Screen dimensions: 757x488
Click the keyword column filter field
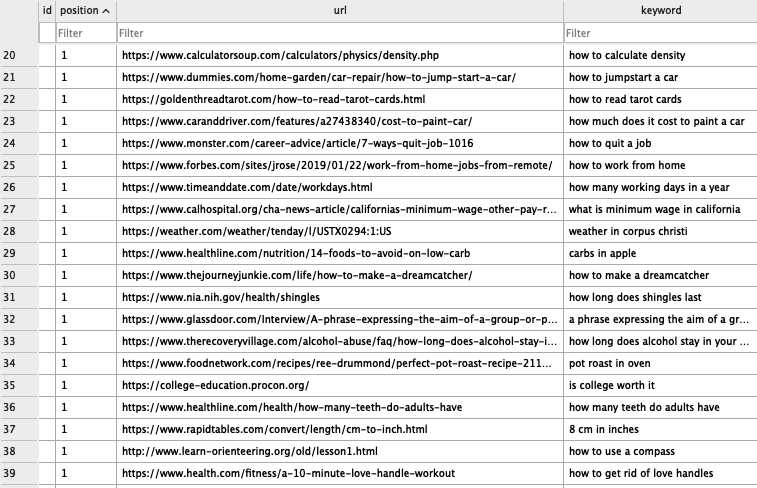(x=660, y=33)
